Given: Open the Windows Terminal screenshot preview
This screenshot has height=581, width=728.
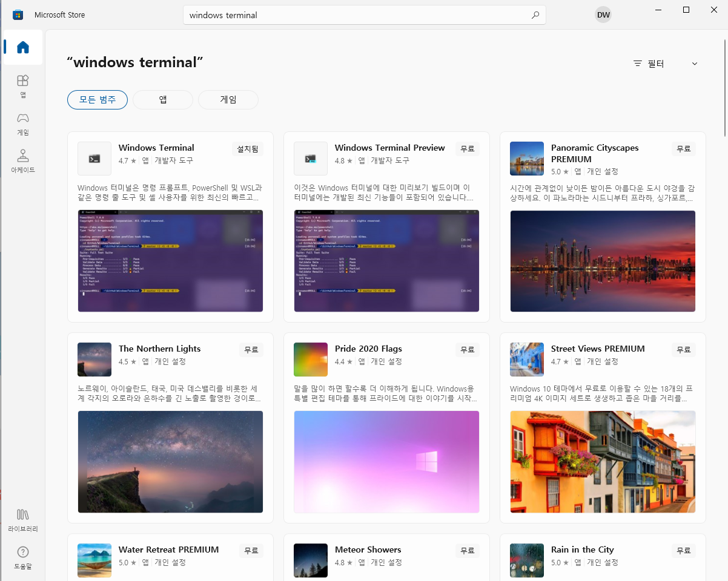Looking at the screenshot, I should pyautogui.click(x=170, y=261).
